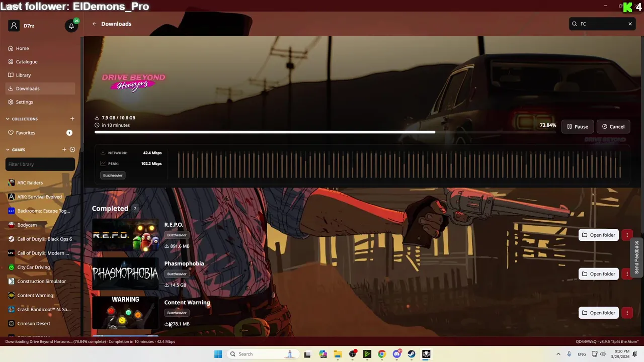The height and width of the screenshot is (362, 644).
Task: Focus the Filter library field
Action: pyautogui.click(x=40, y=164)
